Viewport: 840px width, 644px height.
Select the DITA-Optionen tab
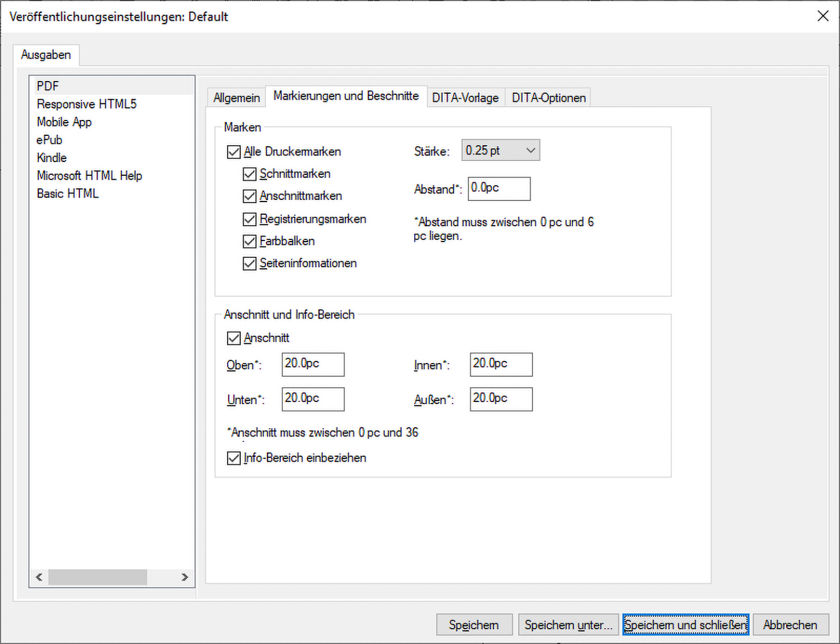point(548,97)
